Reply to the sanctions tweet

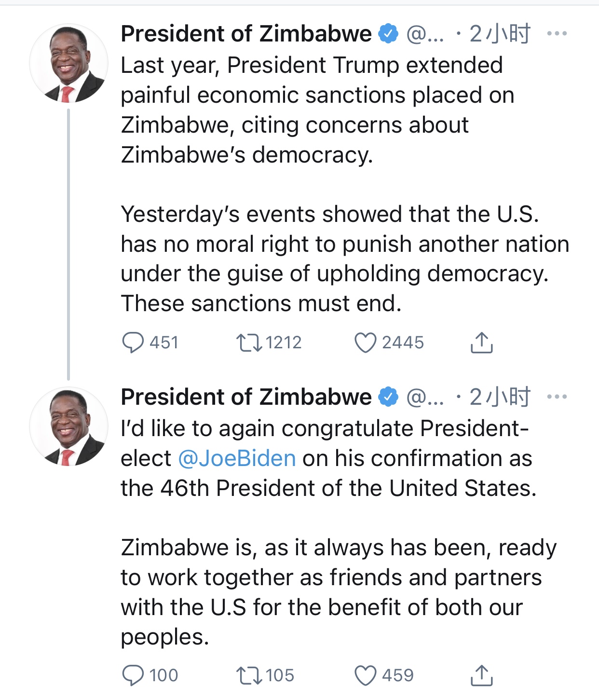click(133, 343)
